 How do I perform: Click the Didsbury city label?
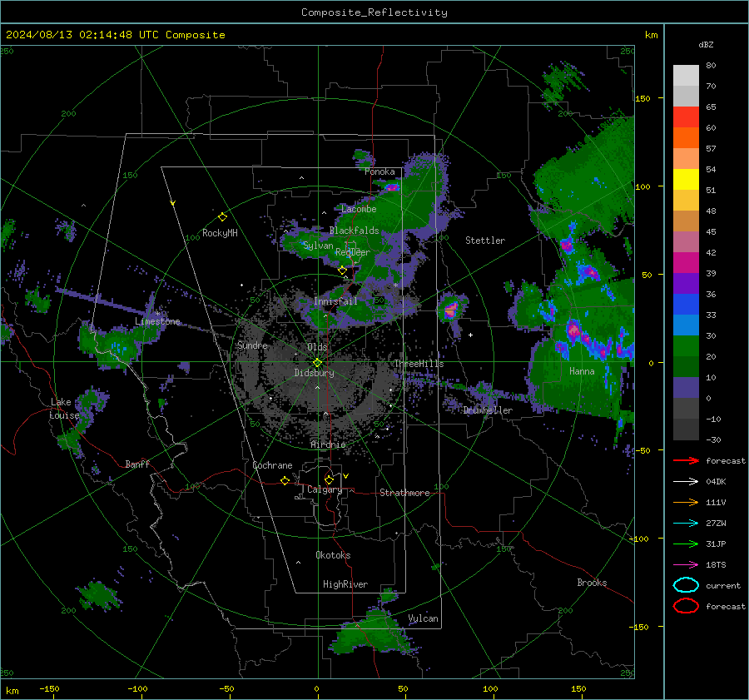pos(314,373)
